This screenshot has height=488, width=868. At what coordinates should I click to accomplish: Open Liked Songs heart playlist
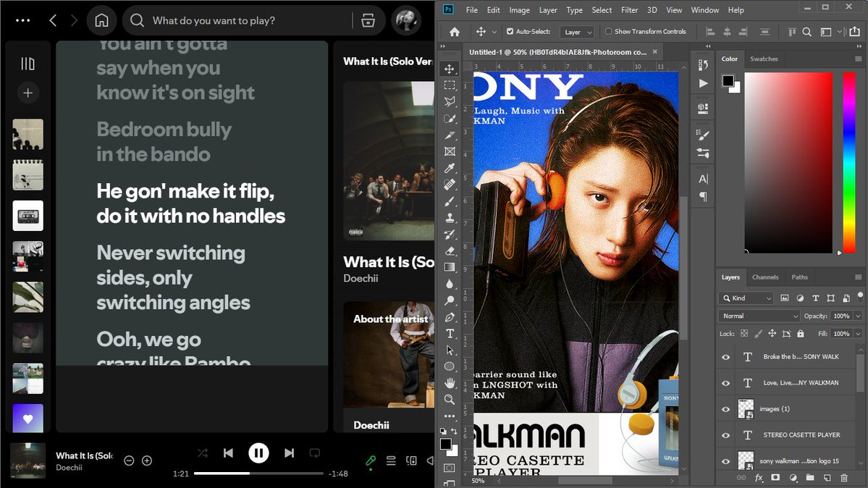28,418
